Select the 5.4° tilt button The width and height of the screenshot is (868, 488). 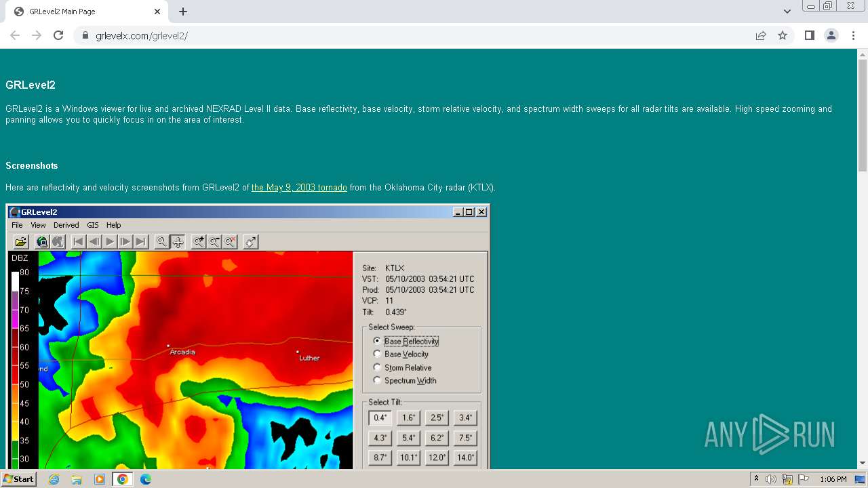(x=408, y=438)
